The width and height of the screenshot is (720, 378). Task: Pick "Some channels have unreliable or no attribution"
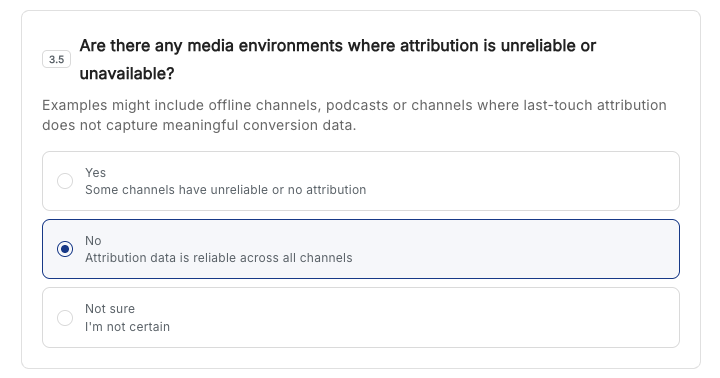click(x=225, y=190)
